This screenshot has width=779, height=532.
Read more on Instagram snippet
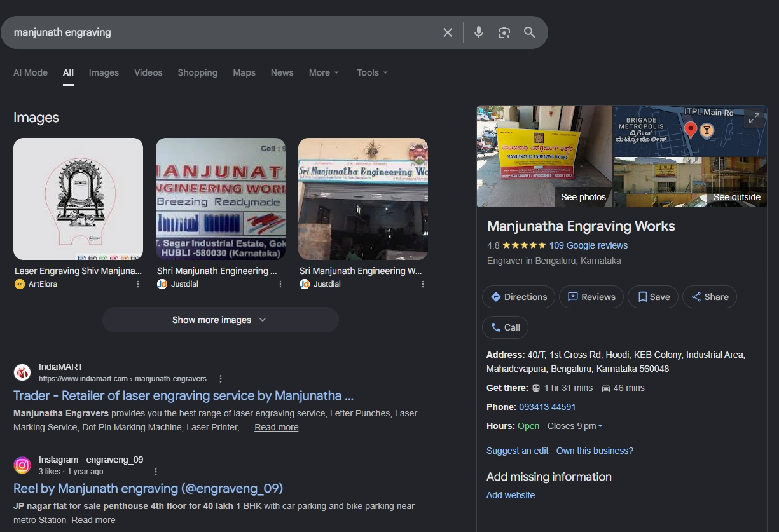93,520
